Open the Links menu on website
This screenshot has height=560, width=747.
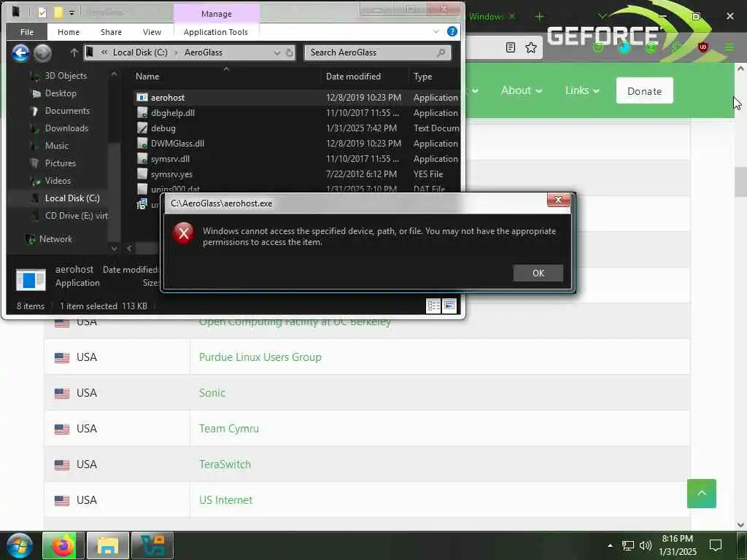point(581,90)
